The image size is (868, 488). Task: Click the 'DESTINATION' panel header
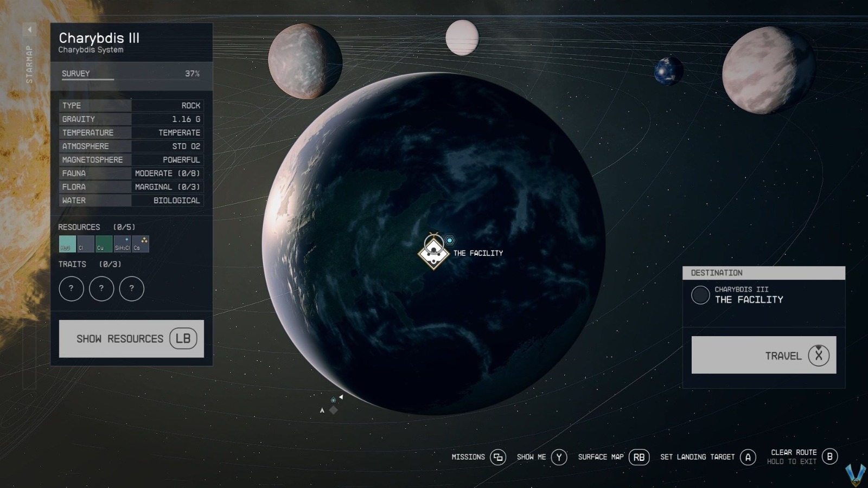coord(764,273)
